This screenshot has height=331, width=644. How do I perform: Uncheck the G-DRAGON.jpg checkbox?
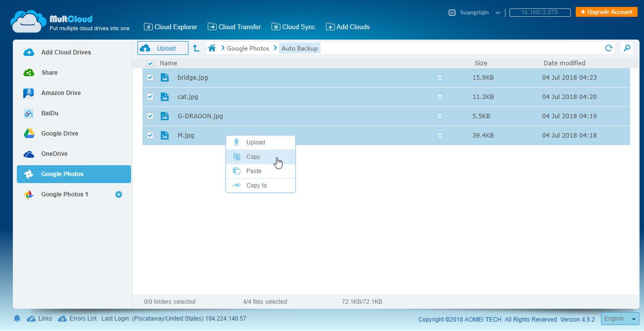point(150,116)
